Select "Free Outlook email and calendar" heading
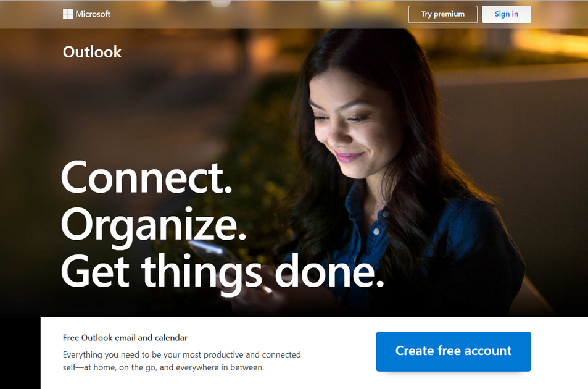The height and width of the screenshot is (389, 588). pos(125,338)
